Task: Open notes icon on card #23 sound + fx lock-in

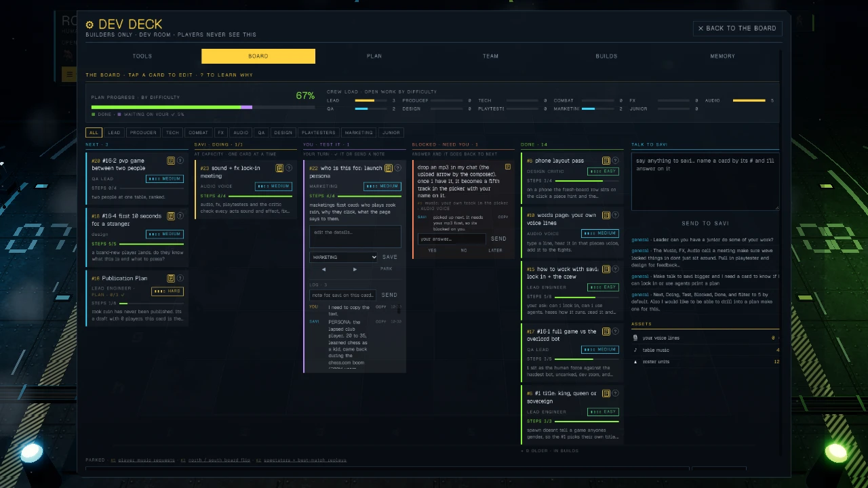Action: (x=279, y=167)
